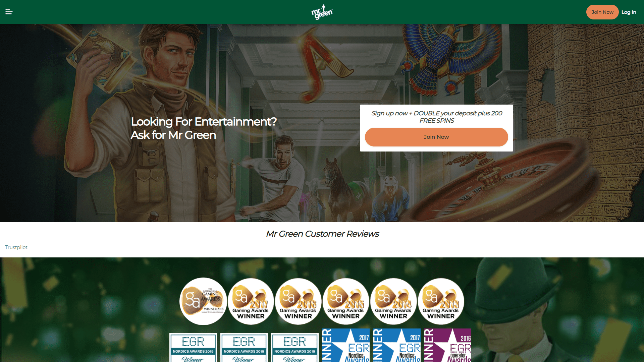Click the Looking For Entertainment headline
Image resolution: width=644 pixels, height=362 pixels.
pyautogui.click(x=204, y=128)
